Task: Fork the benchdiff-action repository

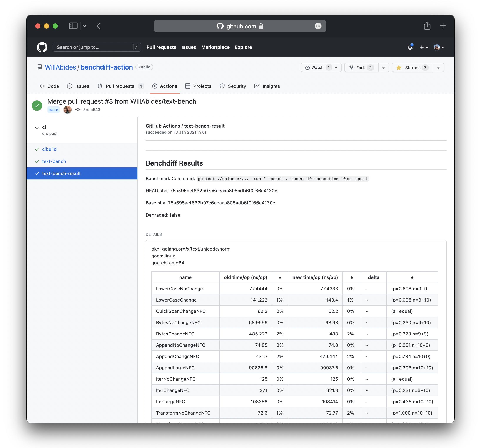Action: (x=361, y=68)
